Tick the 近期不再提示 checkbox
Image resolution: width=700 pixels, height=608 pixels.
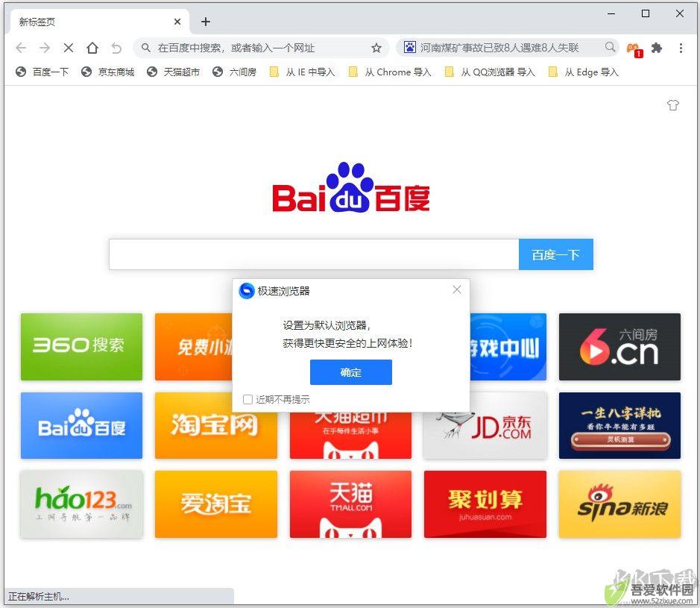click(247, 399)
